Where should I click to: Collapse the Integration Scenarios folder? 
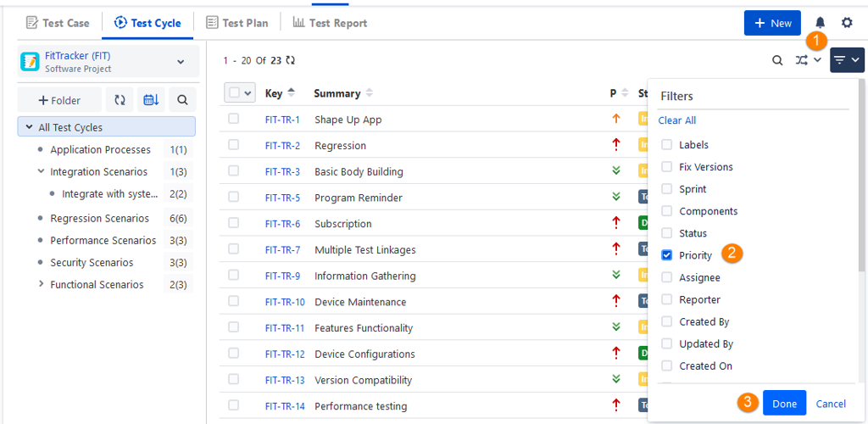pos(41,171)
